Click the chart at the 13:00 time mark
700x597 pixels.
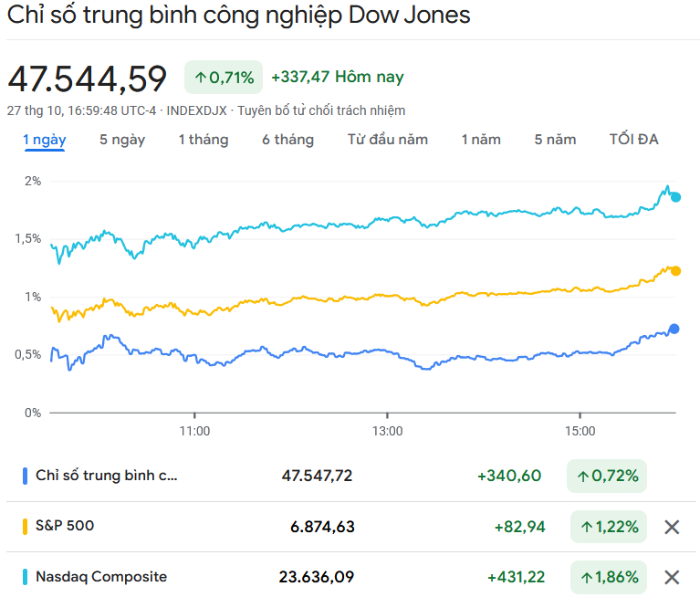pyautogui.click(x=387, y=365)
